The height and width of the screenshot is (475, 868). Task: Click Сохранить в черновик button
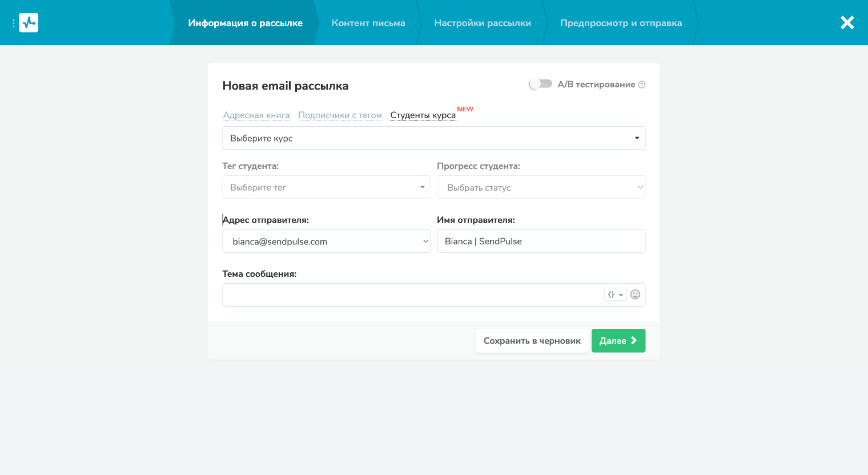(532, 340)
